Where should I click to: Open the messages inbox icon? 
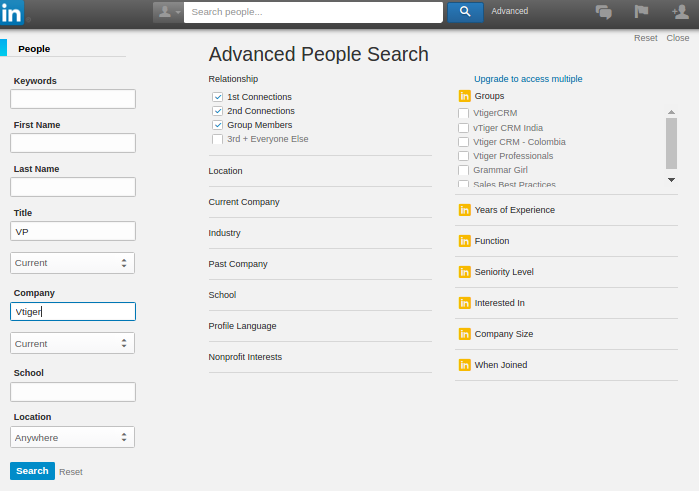[604, 12]
